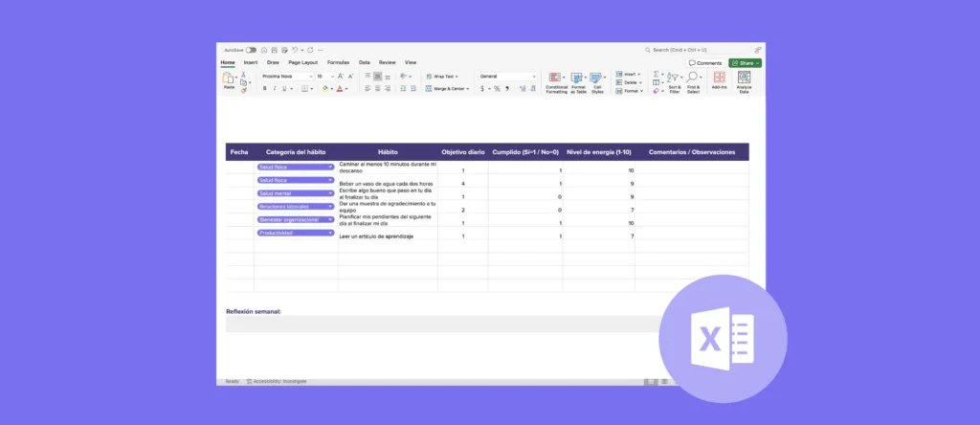The image size is (980, 425).
Task: Click the Sort & Filter icon
Action: click(674, 78)
